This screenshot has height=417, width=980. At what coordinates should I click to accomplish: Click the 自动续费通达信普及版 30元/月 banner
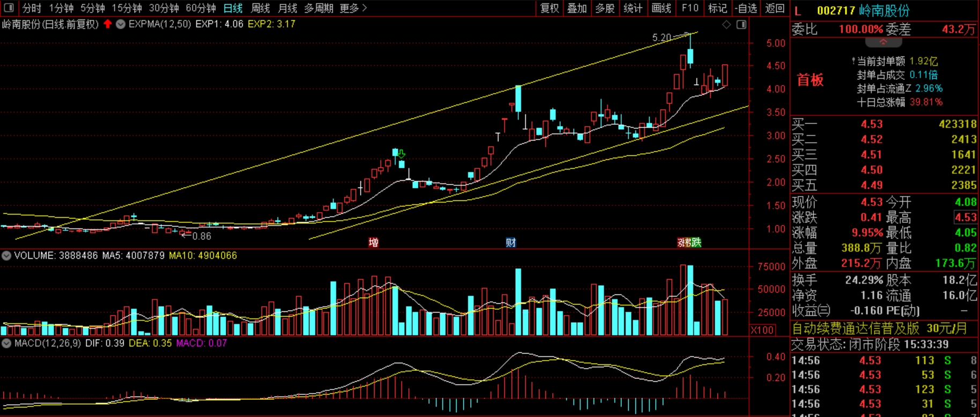(x=880, y=328)
